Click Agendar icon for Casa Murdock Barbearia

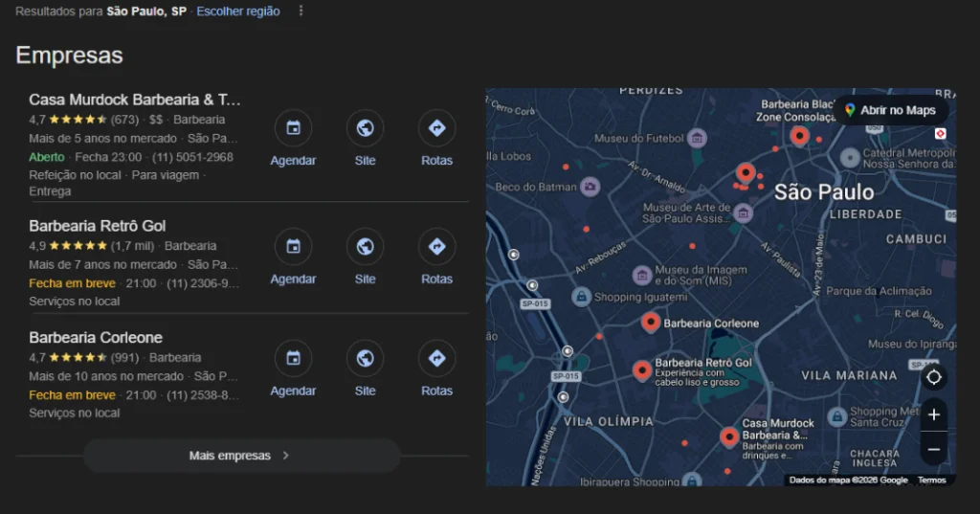coord(293,128)
